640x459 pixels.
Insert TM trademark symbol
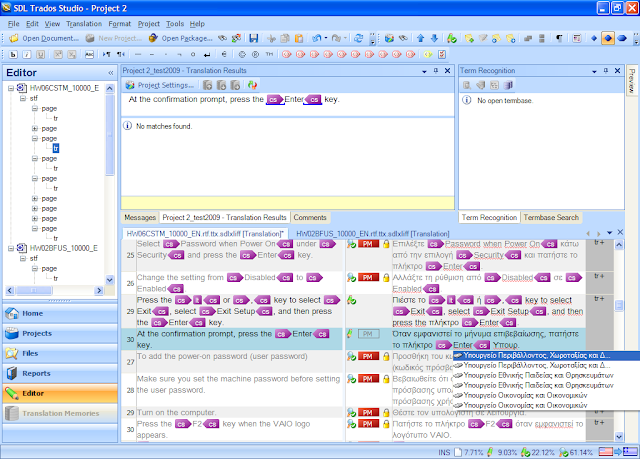click(x=269, y=54)
